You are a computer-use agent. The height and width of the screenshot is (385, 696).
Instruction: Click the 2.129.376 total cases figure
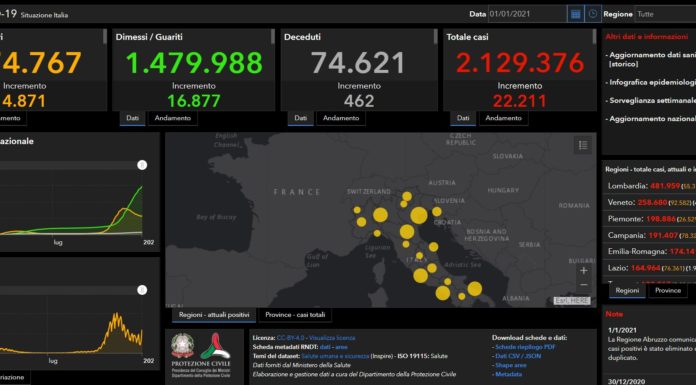point(520,63)
